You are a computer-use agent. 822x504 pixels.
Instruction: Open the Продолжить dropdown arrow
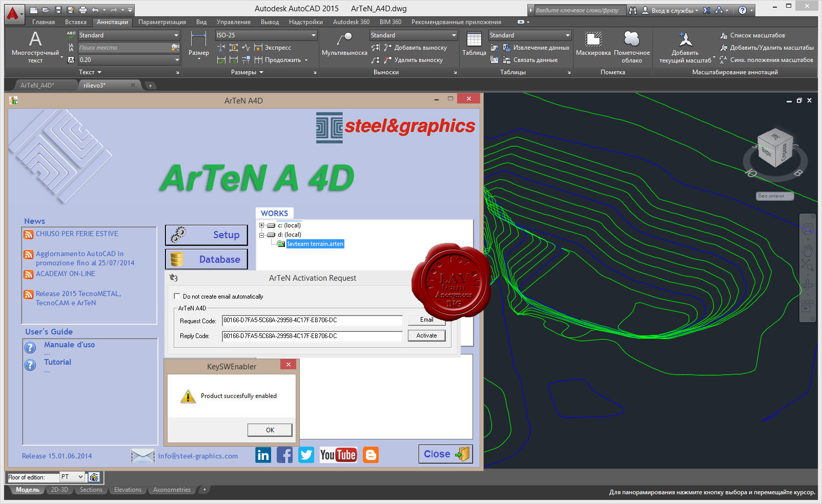[306, 60]
